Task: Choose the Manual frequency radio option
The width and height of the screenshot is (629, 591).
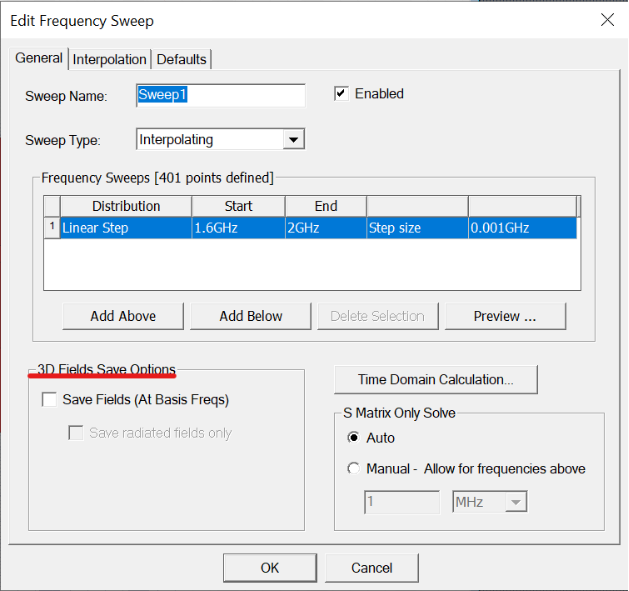Action: coord(353,469)
